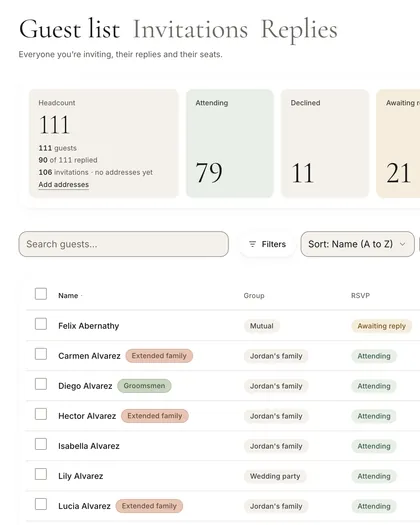Click Carmen Alvarez's Attending status
Viewport: 420px width, 525px height.
(x=374, y=356)
